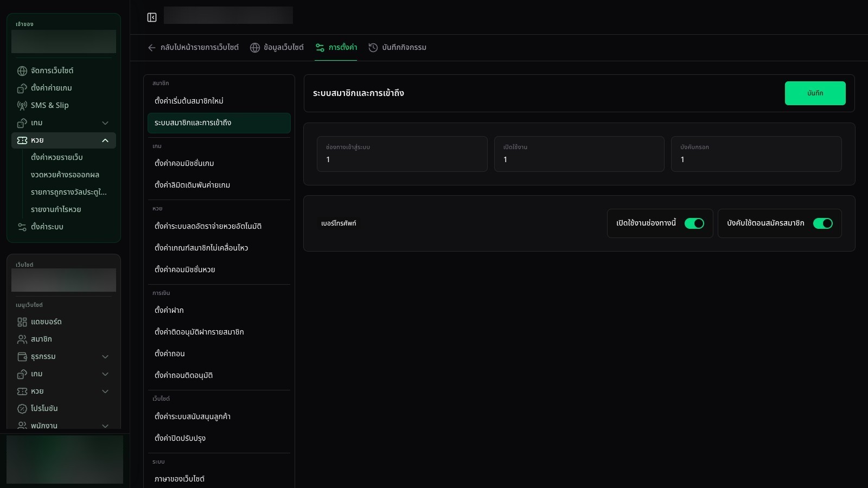This screenshot has width=868, height=488.
Task: Click the ช่องทางเข้าสู่ระบบ field
Action: (x=402, y=154)
